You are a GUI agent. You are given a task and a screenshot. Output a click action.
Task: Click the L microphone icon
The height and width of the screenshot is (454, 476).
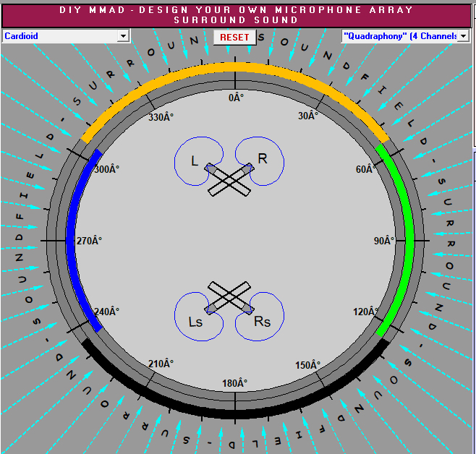[211, 168]
